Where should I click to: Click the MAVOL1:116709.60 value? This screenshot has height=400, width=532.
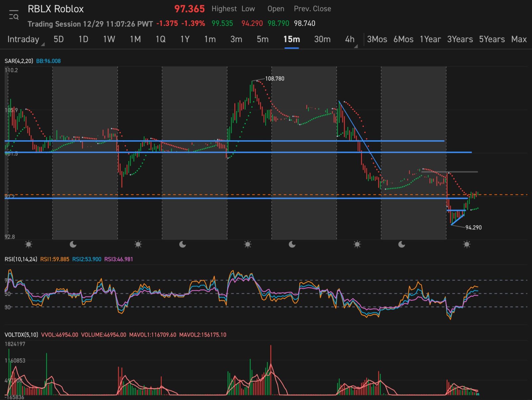(153, 335)
